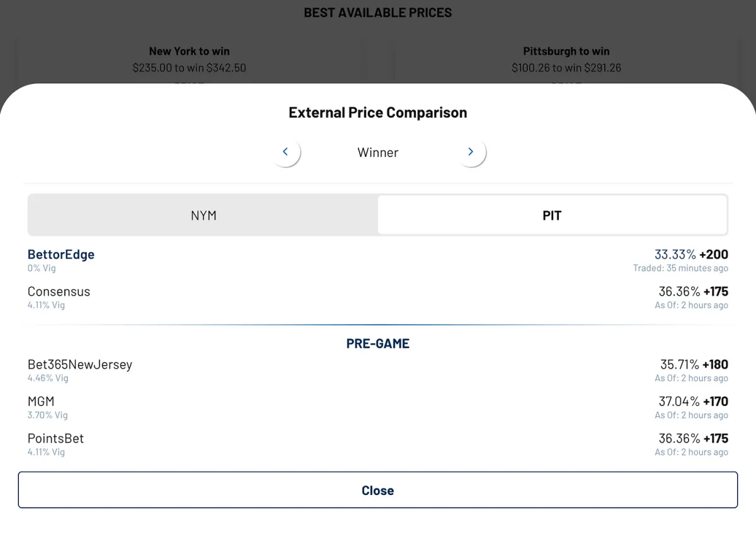Tap the Winner market label

click(x=378, y=153)
